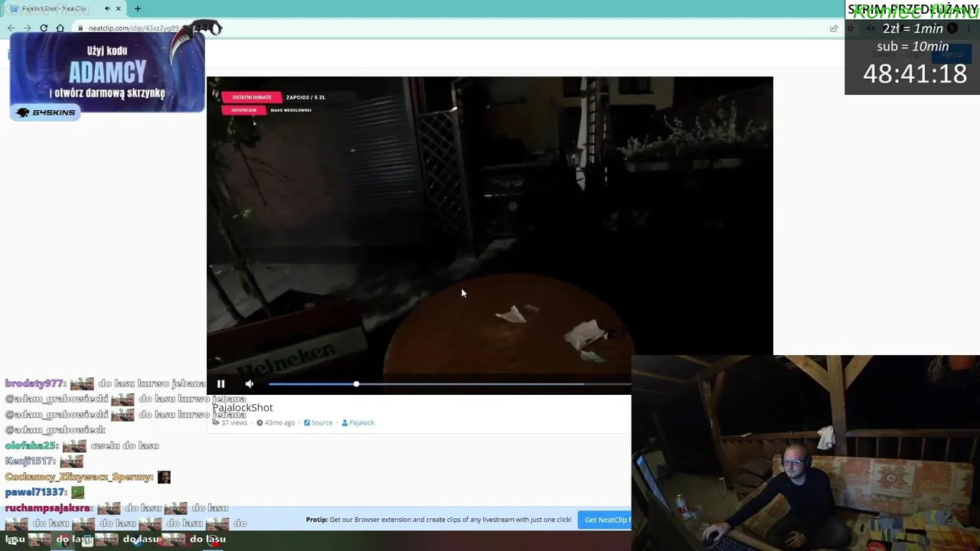Click the pawel71337 chat username
The image size is (980, 551).
[36, 492]
